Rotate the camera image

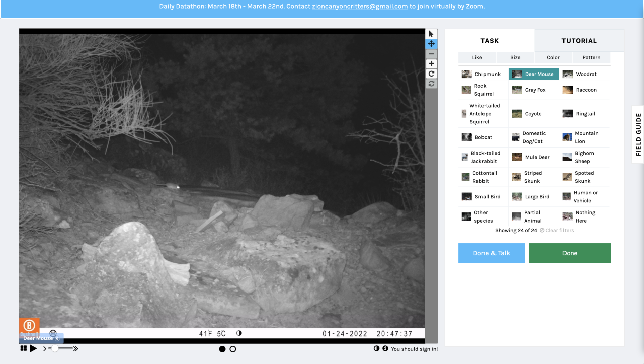(x=431, y=74)
